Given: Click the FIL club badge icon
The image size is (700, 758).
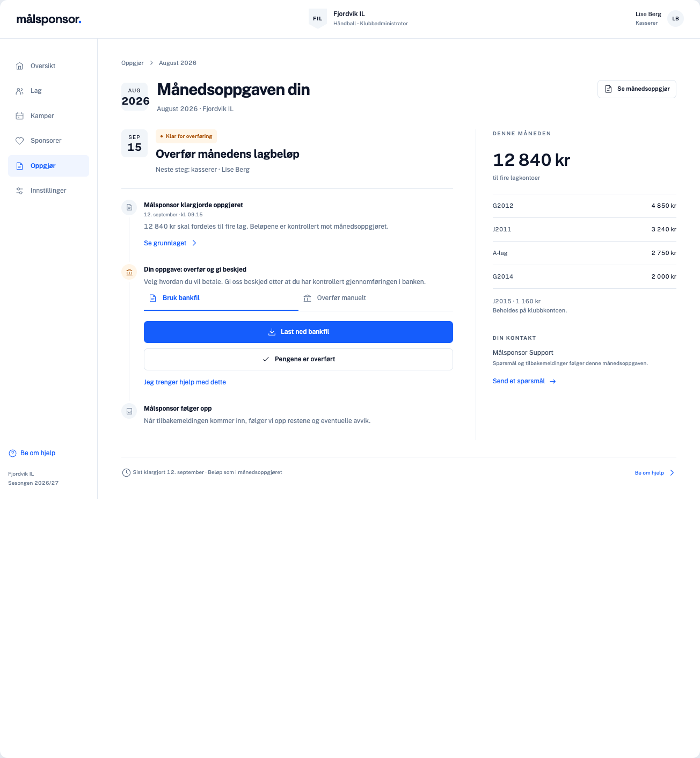Looking at the screenshot, I should [x=318, y=19].
